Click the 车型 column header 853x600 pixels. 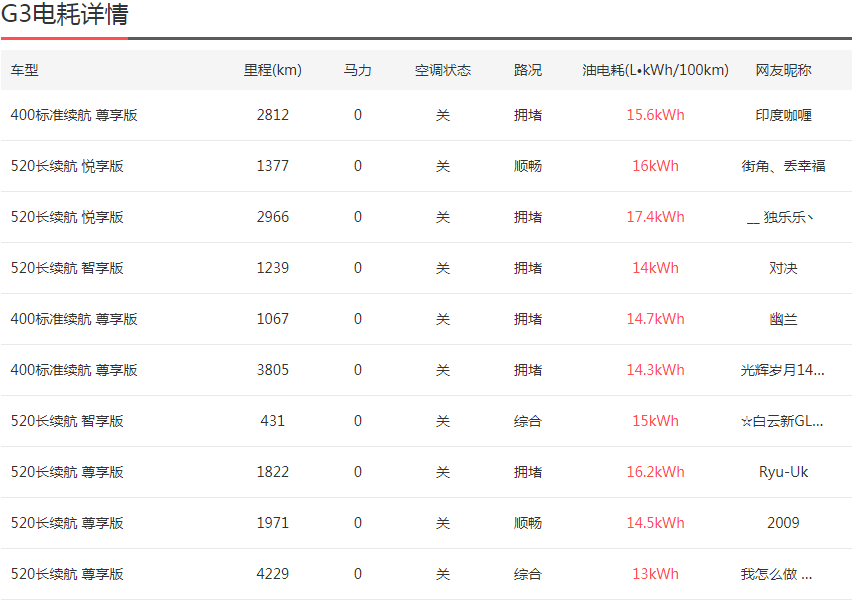[25, 70]
